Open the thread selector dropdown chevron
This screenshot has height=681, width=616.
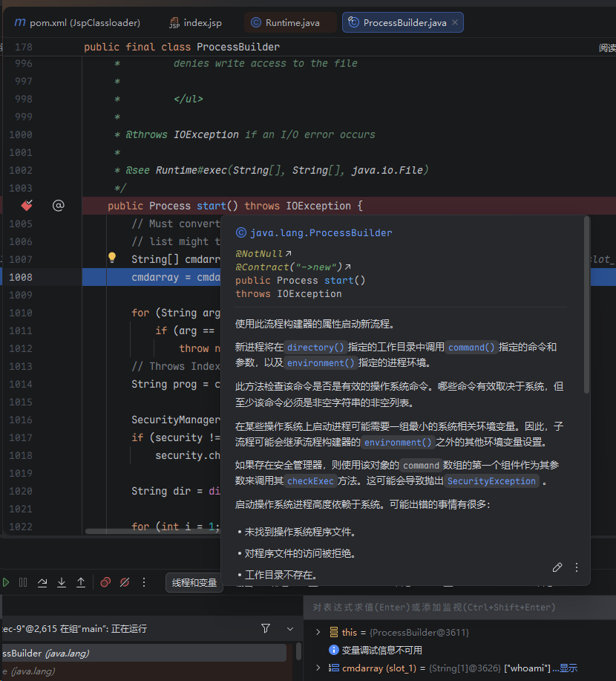point(290,628)
